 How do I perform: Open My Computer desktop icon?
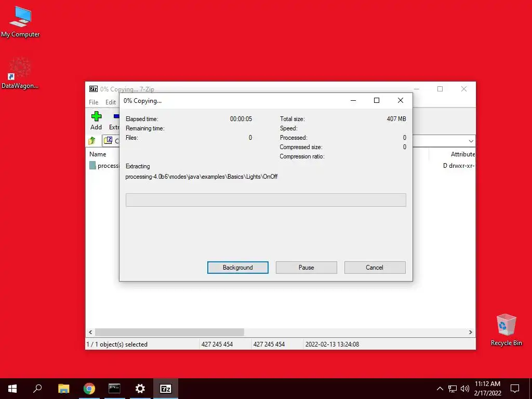coord(20,22)
